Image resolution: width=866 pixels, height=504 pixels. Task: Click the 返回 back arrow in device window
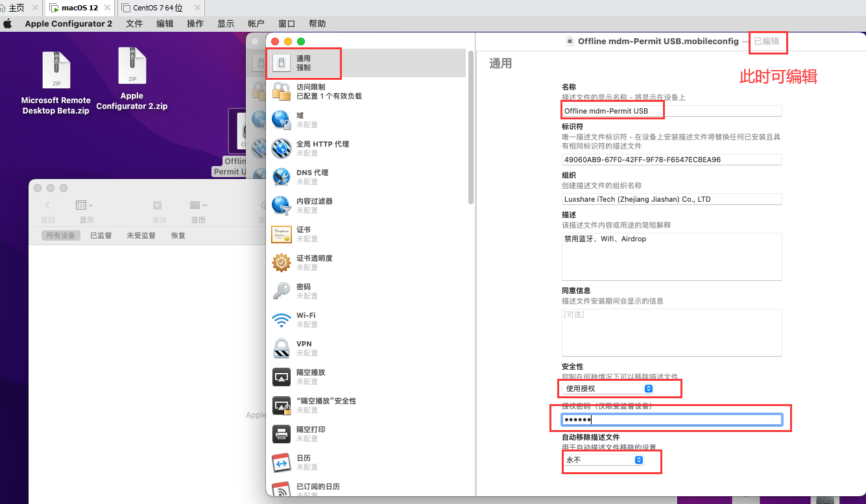coord(48,205)
